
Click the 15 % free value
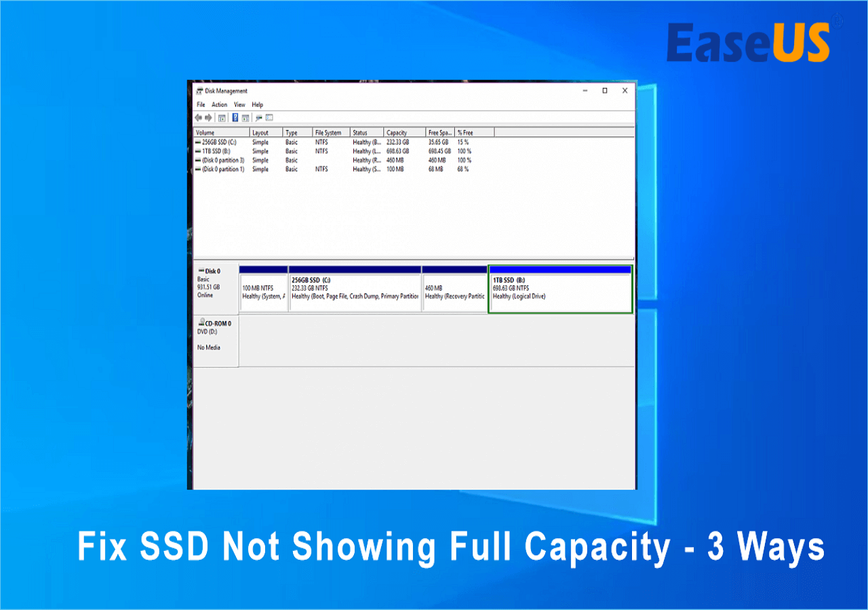click(463, 142)
